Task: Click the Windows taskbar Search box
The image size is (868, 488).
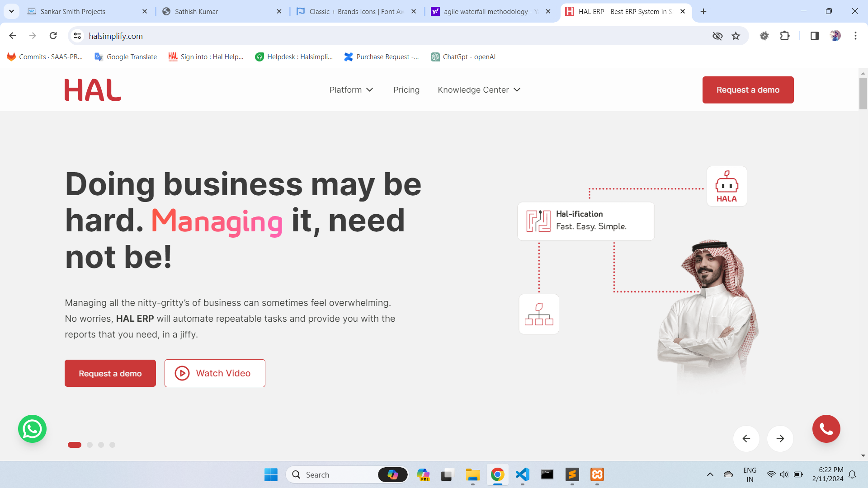Action: [347, 474]
